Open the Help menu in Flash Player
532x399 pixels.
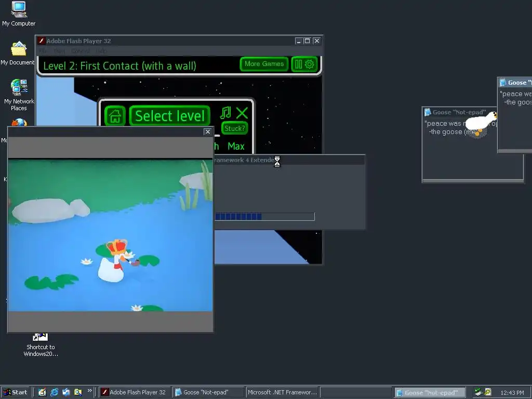(x=101, y=51)
